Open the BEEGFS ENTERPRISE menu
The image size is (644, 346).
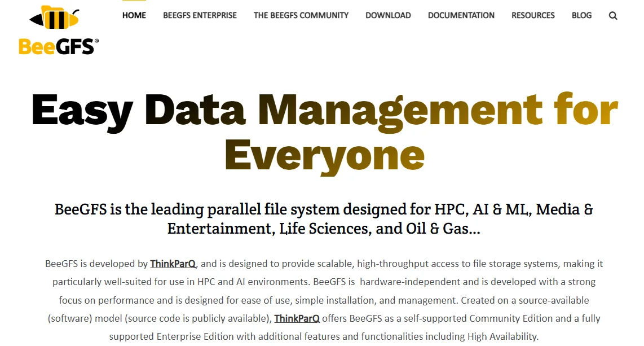click(200, 15)
